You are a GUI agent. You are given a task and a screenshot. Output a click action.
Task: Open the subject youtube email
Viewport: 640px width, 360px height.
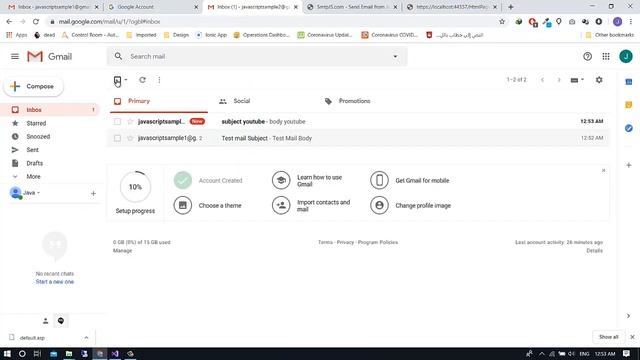click(359, 122)
